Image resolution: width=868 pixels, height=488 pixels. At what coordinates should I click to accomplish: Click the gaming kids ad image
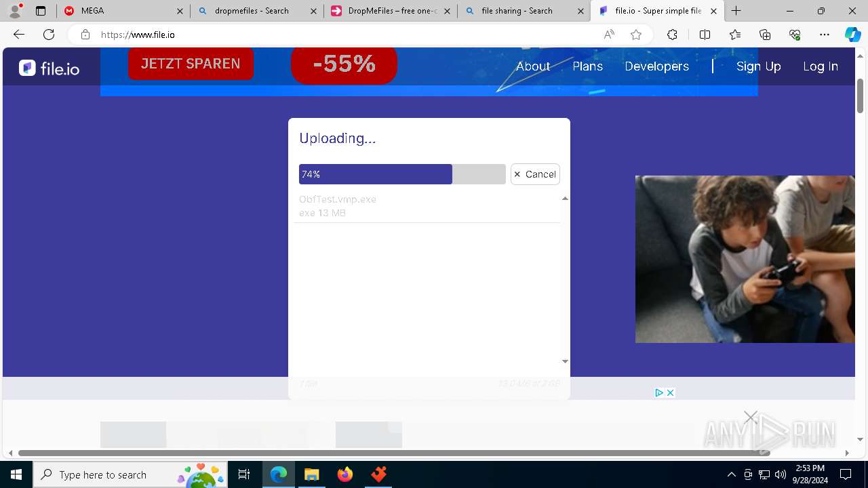coord(745,259)
